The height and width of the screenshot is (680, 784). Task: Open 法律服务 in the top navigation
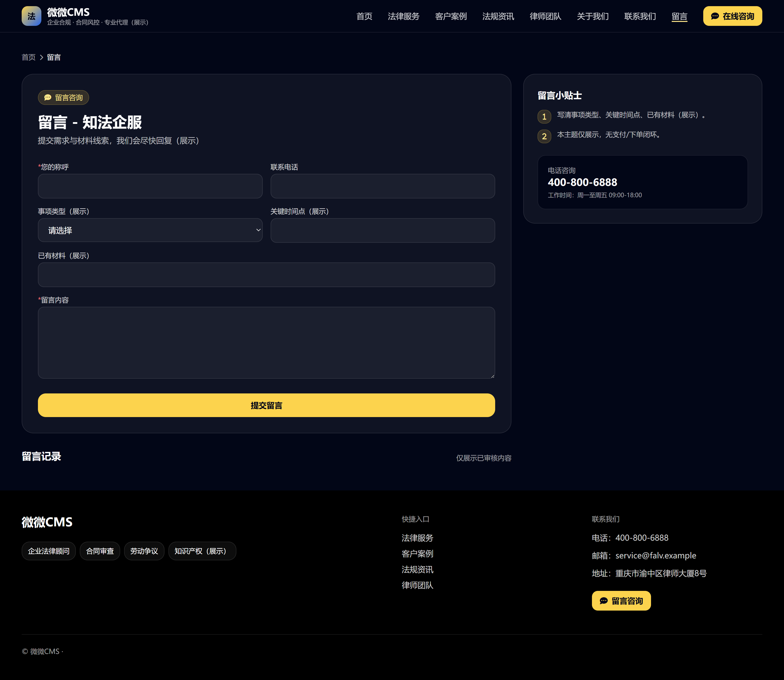coord(403,16)
